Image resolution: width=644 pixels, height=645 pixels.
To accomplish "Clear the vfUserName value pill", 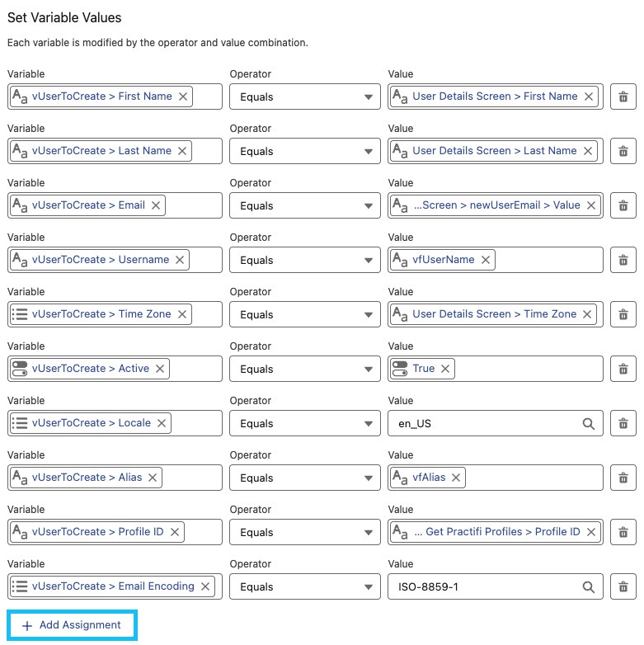I will 486,260.
